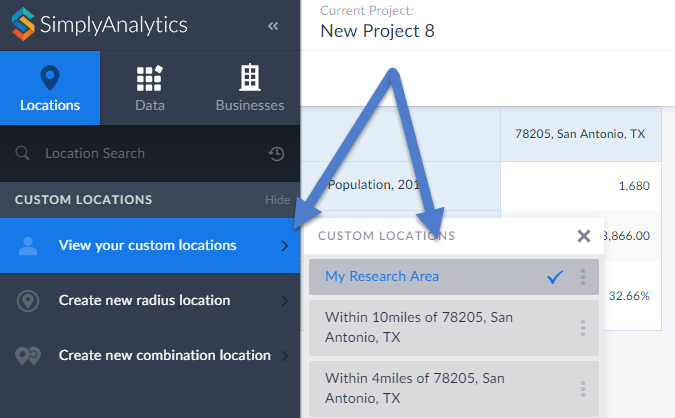Select Within 10miles of 78205 location
Image resolution: width=675 pixels, height=418 pixels.
click(454, 328)
